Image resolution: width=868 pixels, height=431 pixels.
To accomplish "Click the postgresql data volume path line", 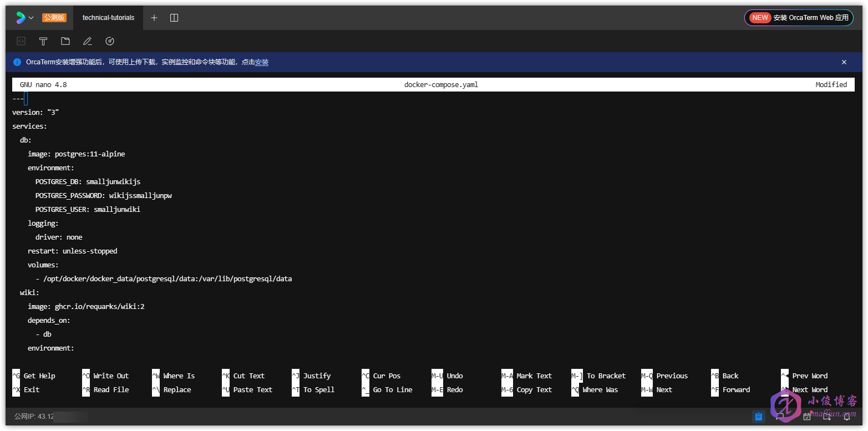I will 164,279.
